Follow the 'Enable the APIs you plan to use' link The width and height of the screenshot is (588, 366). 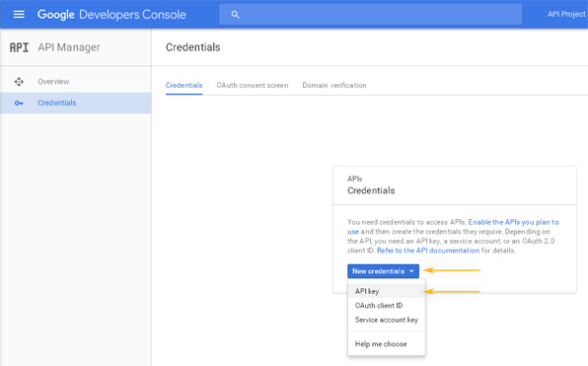point(513,222)
